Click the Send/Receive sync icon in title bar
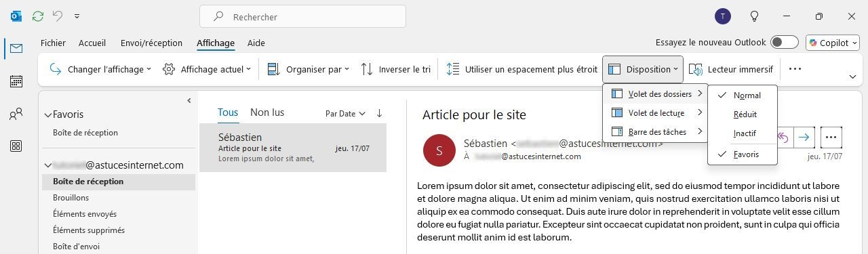Image resolution: width=868 pixels, height=254 pixels. coord(38,16)
